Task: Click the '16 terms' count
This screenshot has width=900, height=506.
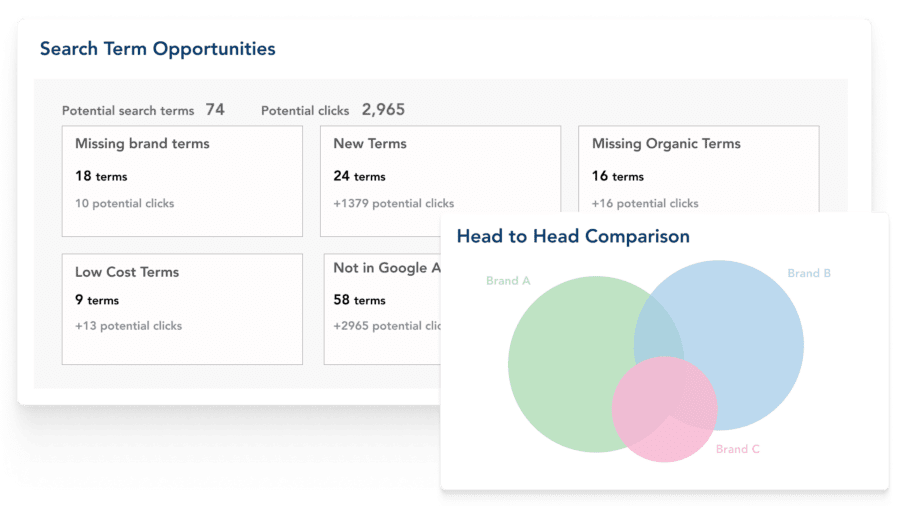Action: pos(618,176)
